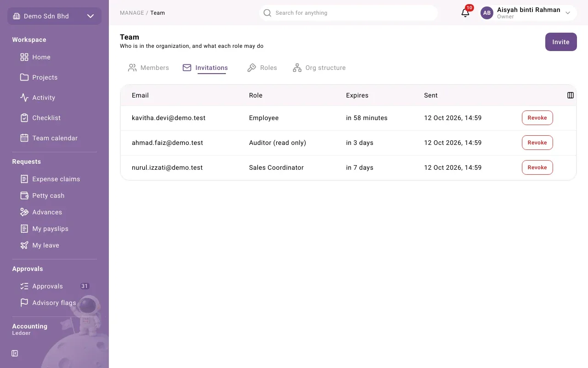Click the Sent column header

point(431,95)
